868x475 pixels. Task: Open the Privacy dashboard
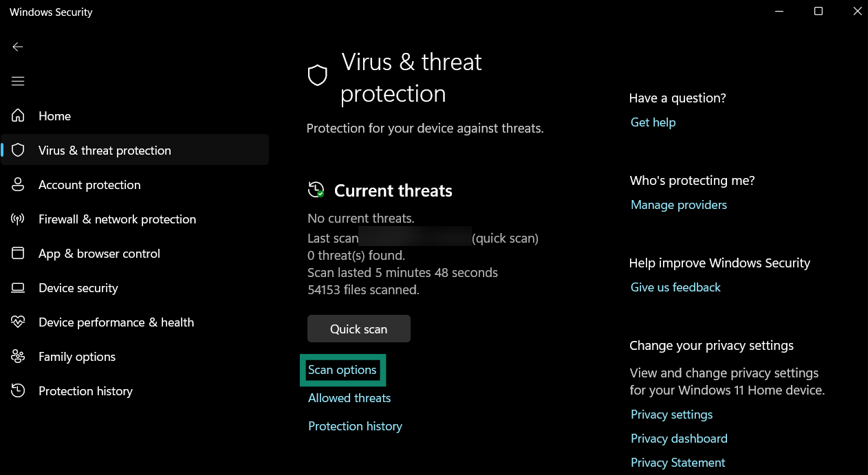coord(679,438)
